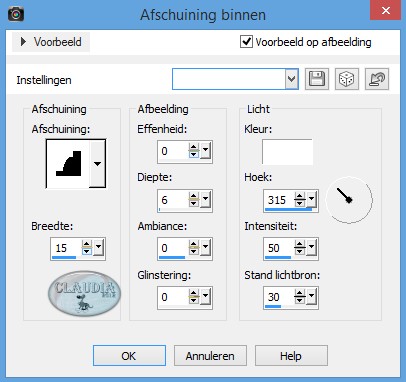The width and height of the screenshot is (406, 382).
Task: Adjust Hoek with its spinner arrows
Action: (300, 200)
